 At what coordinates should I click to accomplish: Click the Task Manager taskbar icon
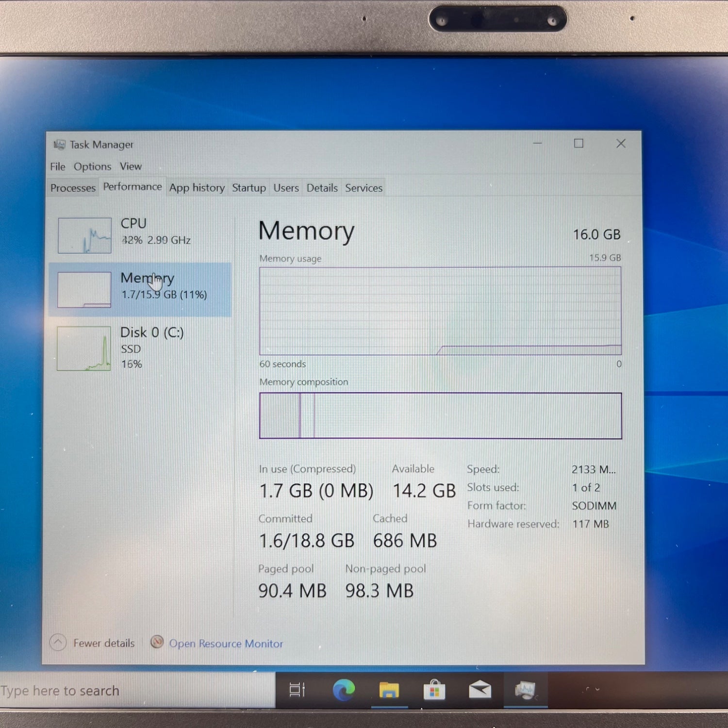(525, 690)
